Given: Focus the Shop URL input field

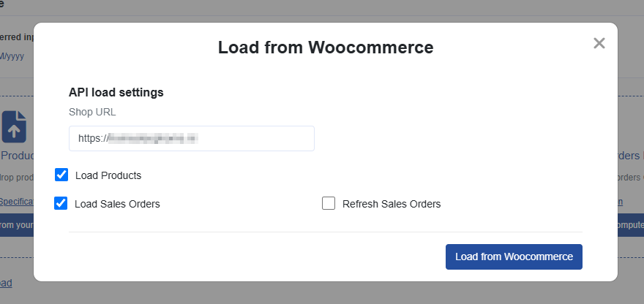Looking at the screenshot, I should 192,138.
